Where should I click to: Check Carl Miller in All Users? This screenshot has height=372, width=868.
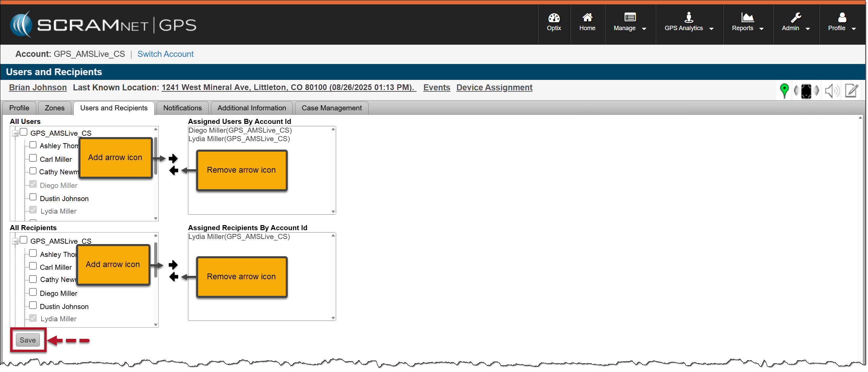(x=33, y=158)
